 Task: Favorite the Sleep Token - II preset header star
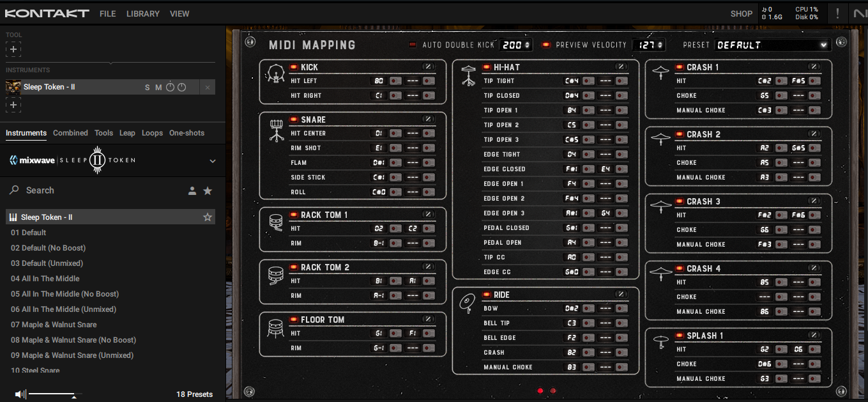pos(208,217)
